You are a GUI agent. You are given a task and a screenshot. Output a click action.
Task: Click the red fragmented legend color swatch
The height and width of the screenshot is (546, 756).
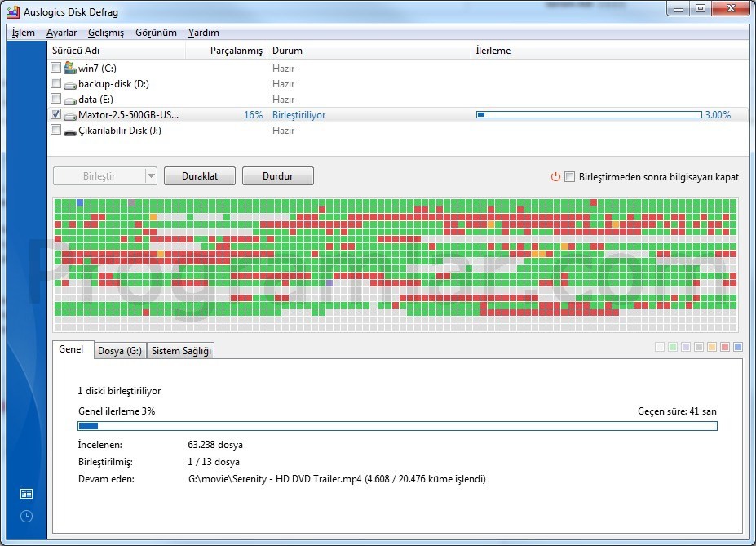pos(725,347)
